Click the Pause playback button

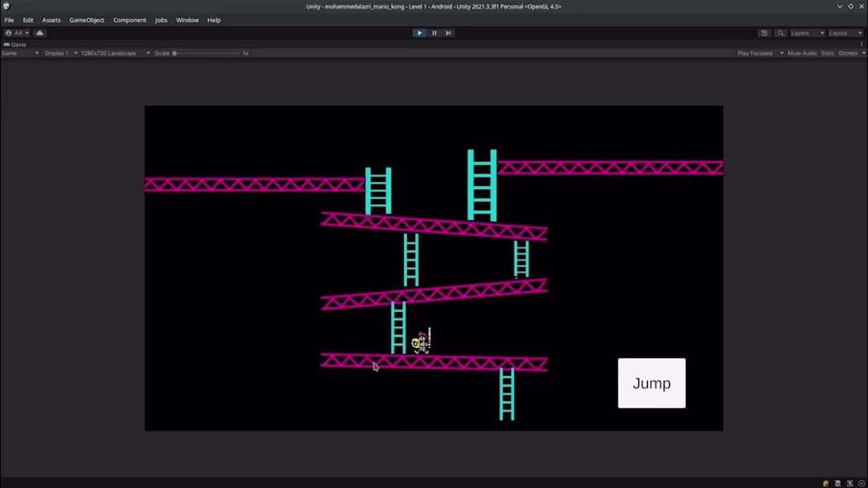(x=434, y=32)
